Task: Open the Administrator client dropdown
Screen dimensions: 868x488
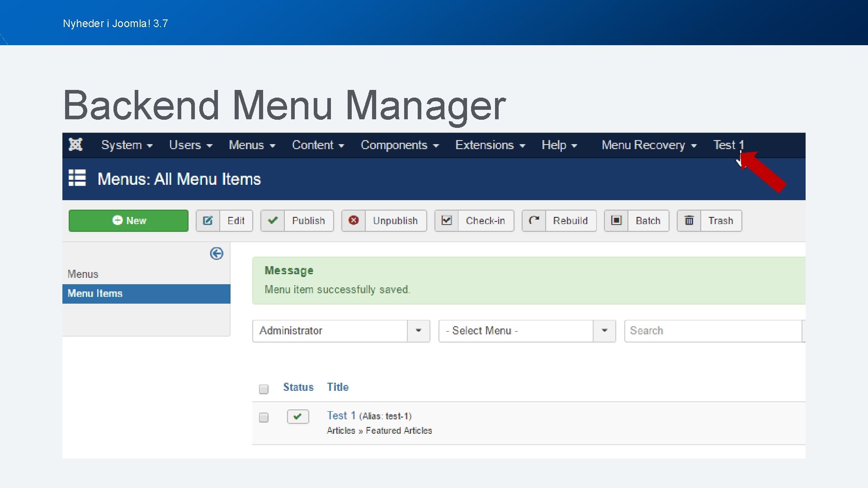Action: (x=341, y=331)
